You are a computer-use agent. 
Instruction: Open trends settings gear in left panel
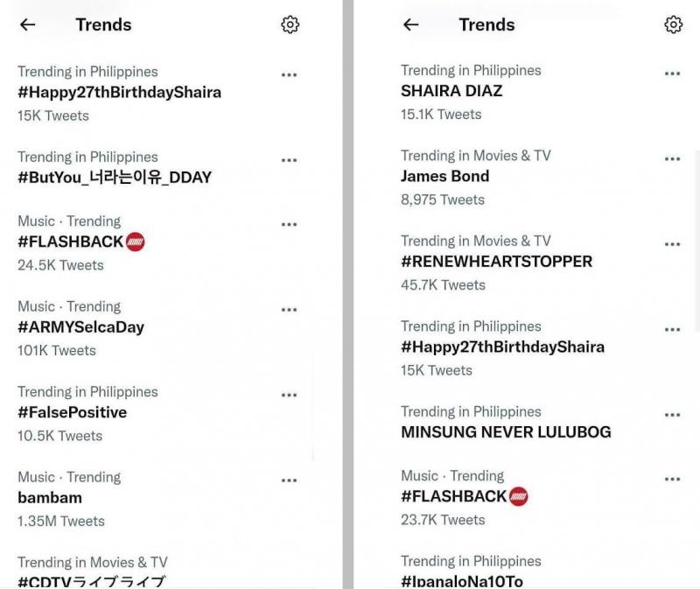(x=290, y=25)
